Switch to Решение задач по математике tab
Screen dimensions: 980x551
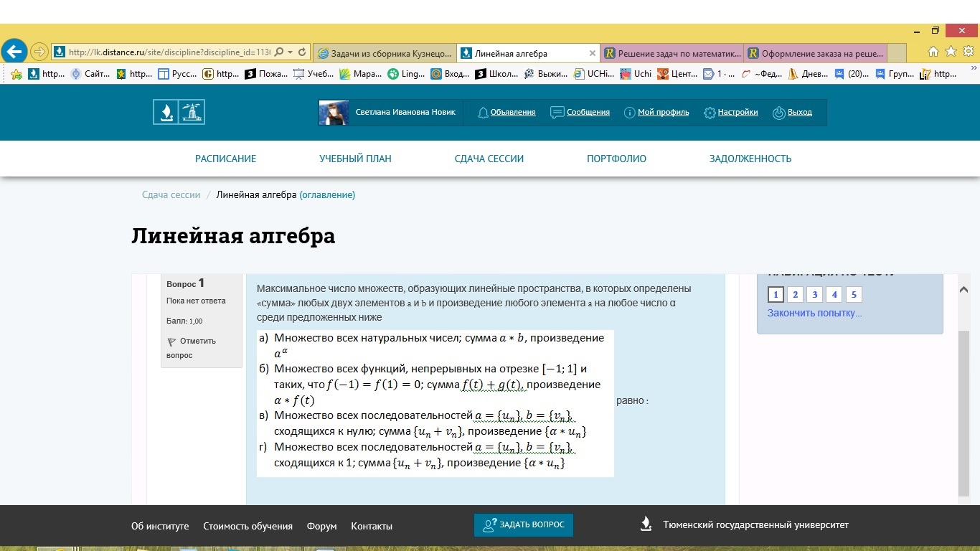tap(672, 53)
